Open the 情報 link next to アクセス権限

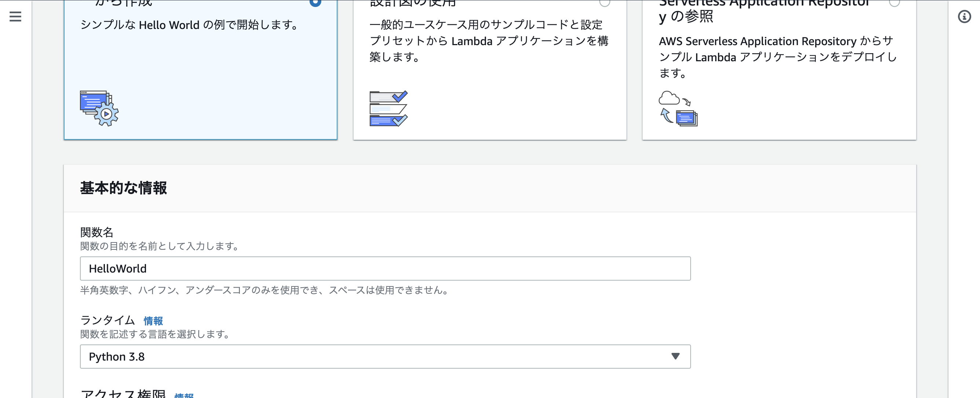click(183, 396)
